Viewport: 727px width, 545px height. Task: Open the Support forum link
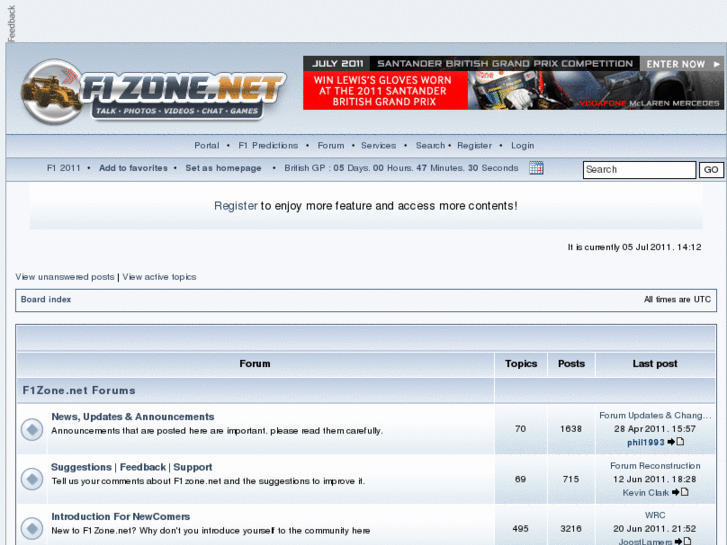tap(193, 467)
